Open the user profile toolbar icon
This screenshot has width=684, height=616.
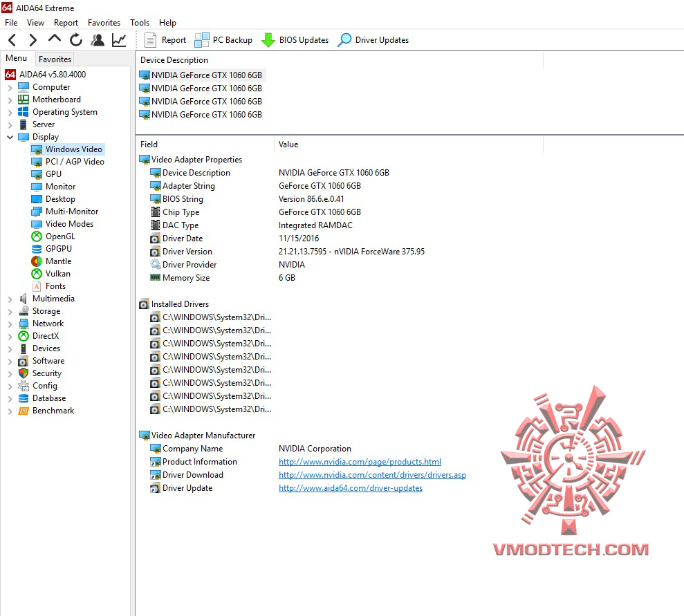tap(98, 40)
